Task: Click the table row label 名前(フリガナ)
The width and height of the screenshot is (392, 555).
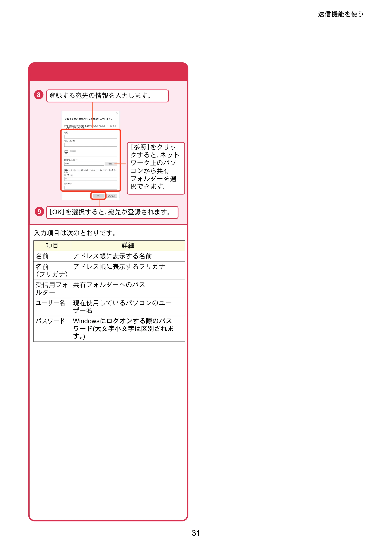Action: coord(52,271)
